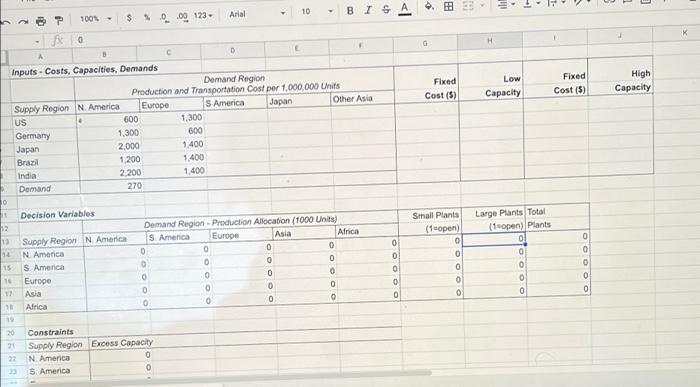Click the Africa row label in row 18
The height and width of the screenshot is (387, 700).
coord(36,307)
